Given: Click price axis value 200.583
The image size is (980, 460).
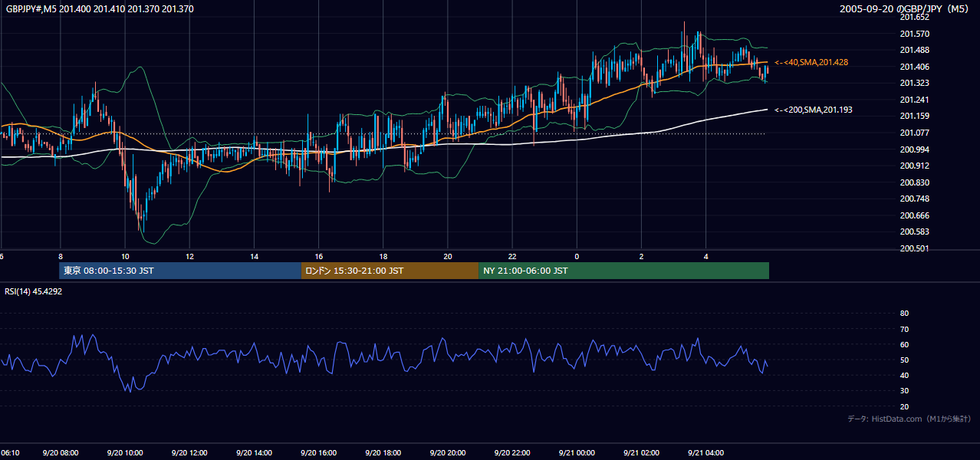Looking at the screenshot, I should [914, 232].
